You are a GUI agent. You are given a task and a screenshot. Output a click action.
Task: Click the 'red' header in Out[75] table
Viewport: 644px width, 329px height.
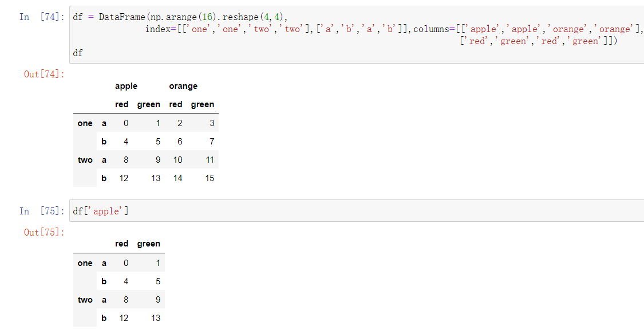[x=121, y=244]
